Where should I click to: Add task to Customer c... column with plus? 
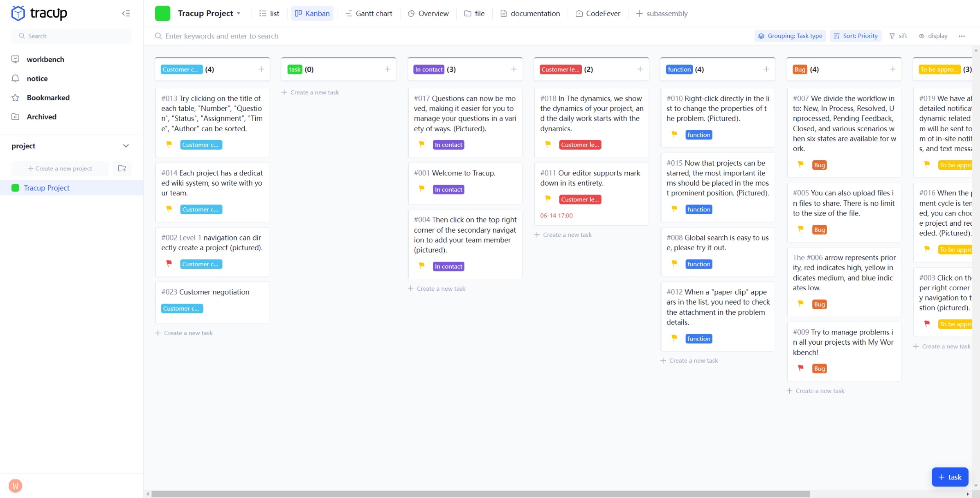(x=261, y=70)
